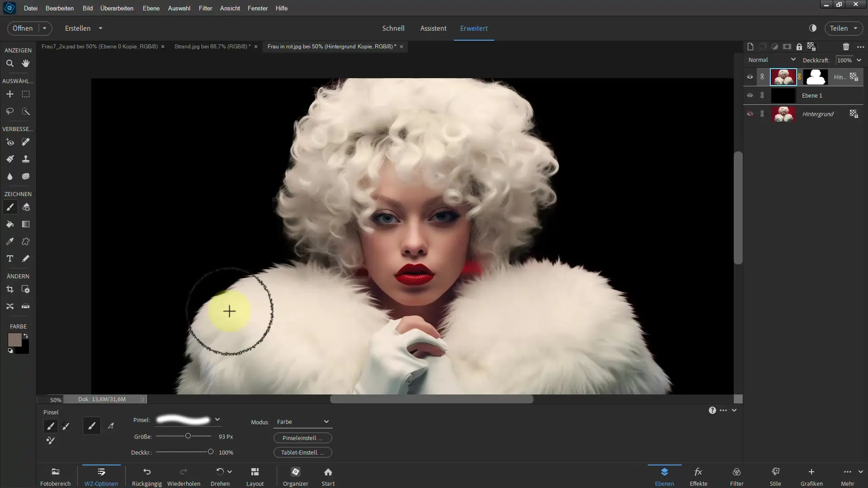
Task: Choose the Impressionist Brush variant
Action: tap(66, 426)
